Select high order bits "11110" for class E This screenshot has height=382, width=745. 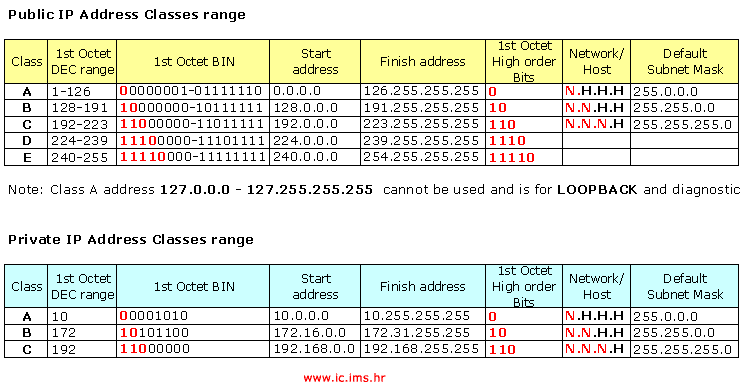(512, 158)
